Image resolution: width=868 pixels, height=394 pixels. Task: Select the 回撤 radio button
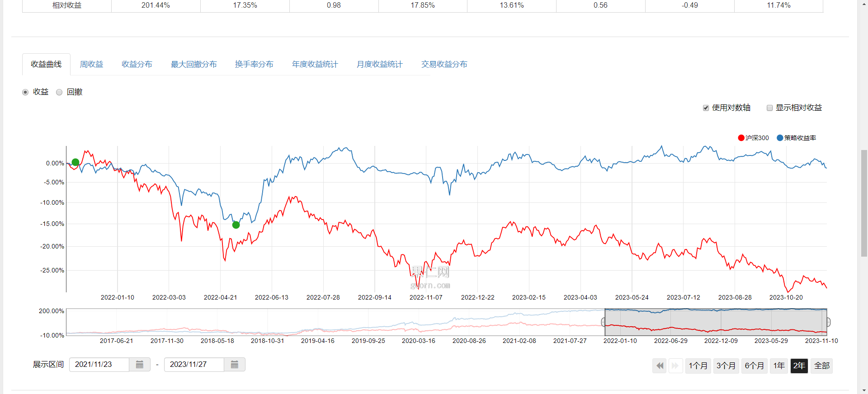(x=59, y=92)
